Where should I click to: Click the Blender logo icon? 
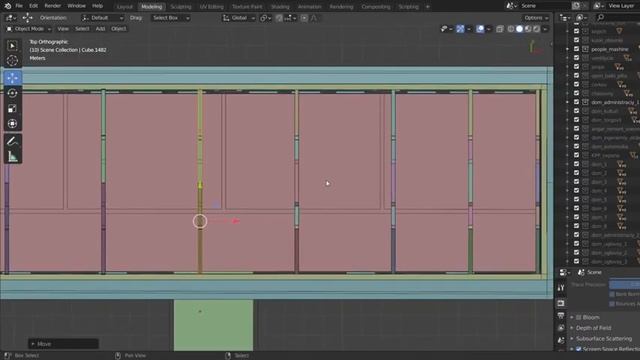[7, 6]
